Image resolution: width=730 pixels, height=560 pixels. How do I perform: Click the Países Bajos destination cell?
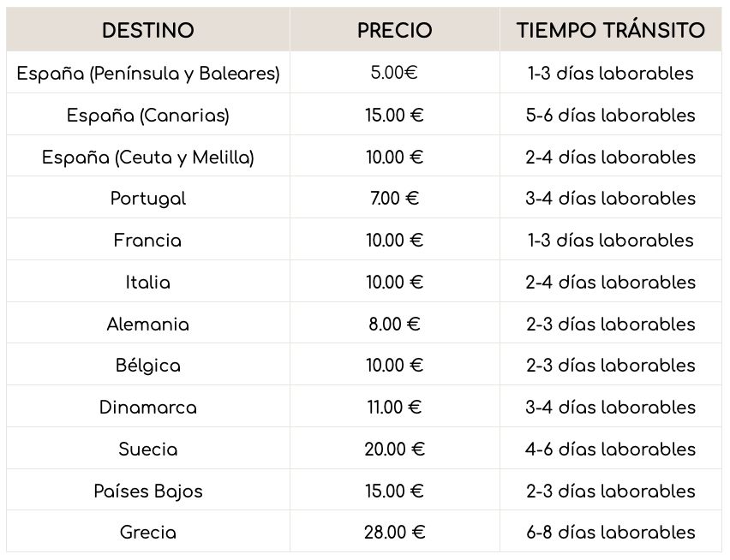point(148,491)
